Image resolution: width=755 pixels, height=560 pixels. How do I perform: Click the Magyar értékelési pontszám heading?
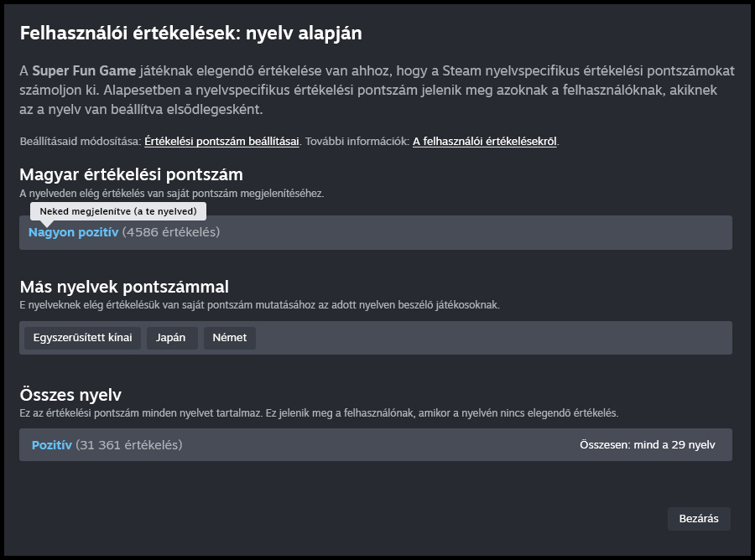click(131, 174)
